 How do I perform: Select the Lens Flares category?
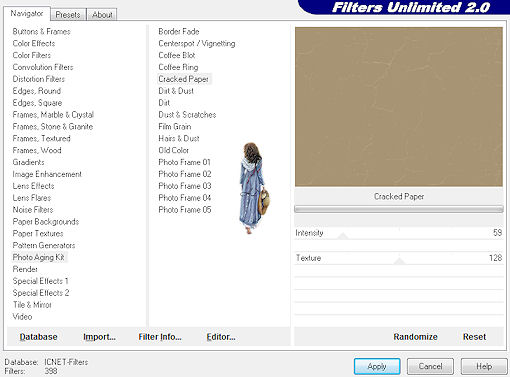tap(32, 198)
